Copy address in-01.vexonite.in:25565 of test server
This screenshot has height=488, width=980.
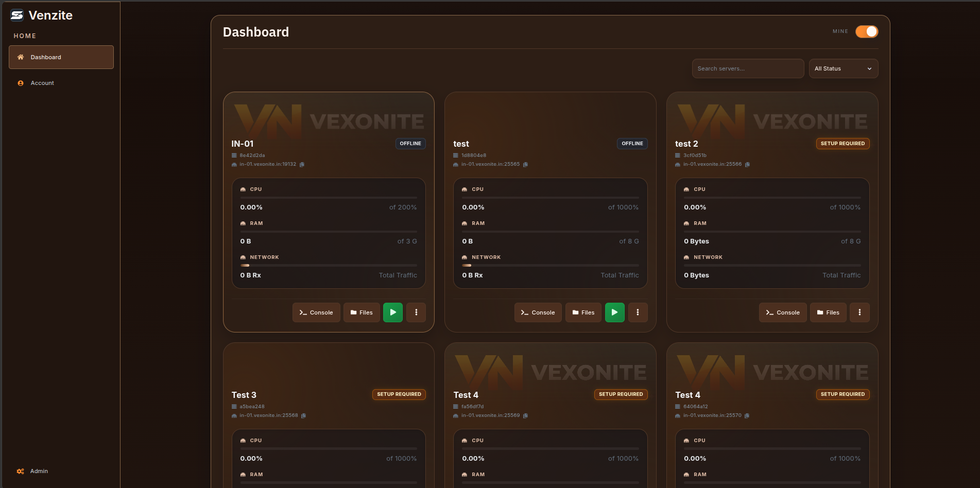coord(525,165)
